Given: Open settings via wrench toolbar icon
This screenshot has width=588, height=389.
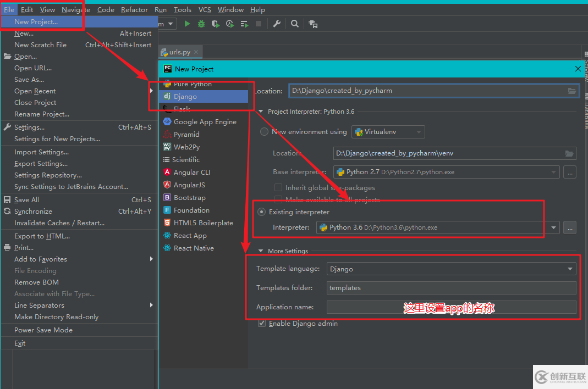Looking at the screenshot, I should tap(277, 24).
